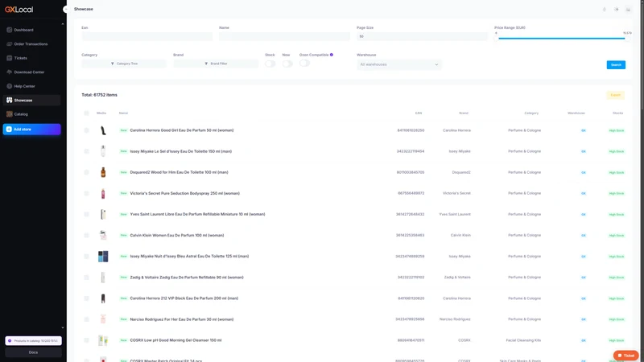Viewport: 644px width, 362px height.
Task: Toggle the New filter switch
Action: (287, 64)
